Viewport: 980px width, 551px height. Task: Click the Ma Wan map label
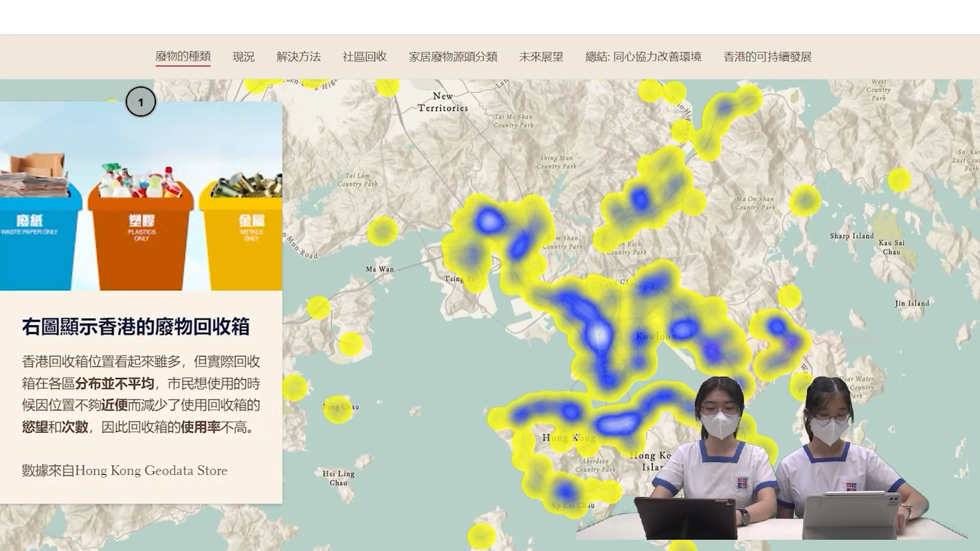click(x=380, y=269)
